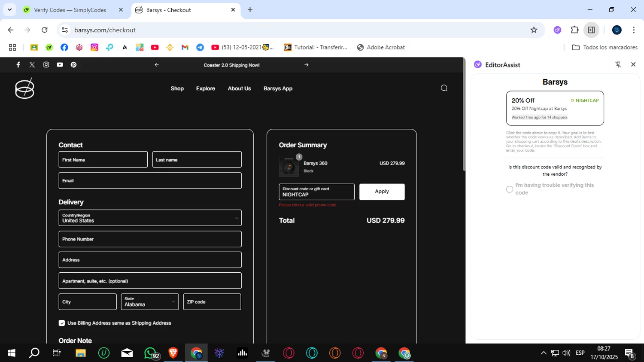644x362 pixels.
Task: Click the Phone Number field
Action: coord(150,239)
